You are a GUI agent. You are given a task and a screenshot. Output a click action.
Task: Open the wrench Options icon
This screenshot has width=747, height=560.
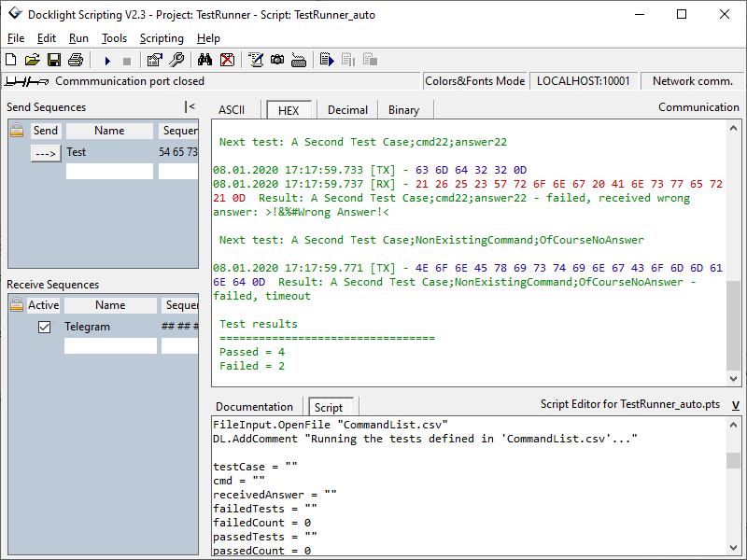(176, 61)
